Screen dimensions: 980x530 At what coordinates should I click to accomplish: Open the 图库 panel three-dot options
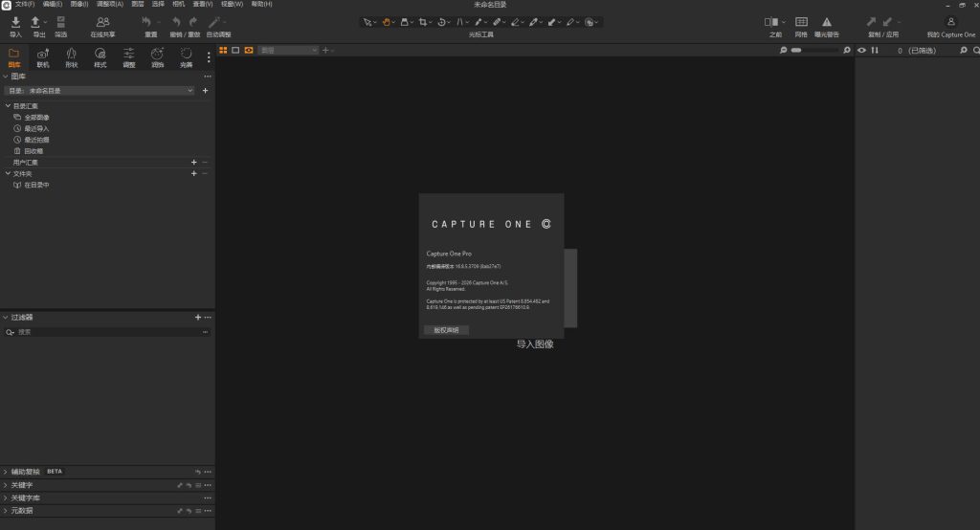click(x=208, y=77)
